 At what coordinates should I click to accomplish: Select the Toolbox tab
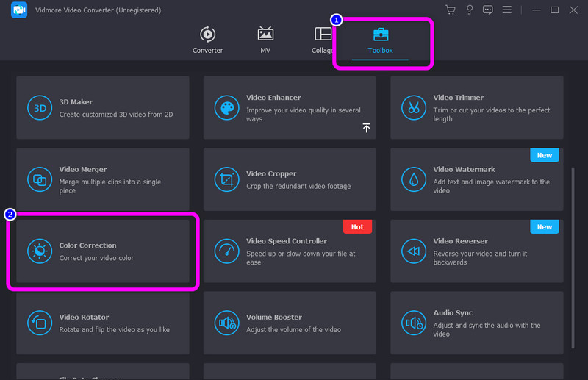coord(381,40)
